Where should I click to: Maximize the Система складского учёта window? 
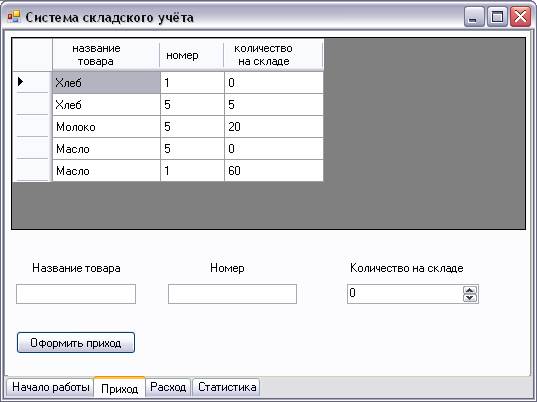click(x=497, y=16)
